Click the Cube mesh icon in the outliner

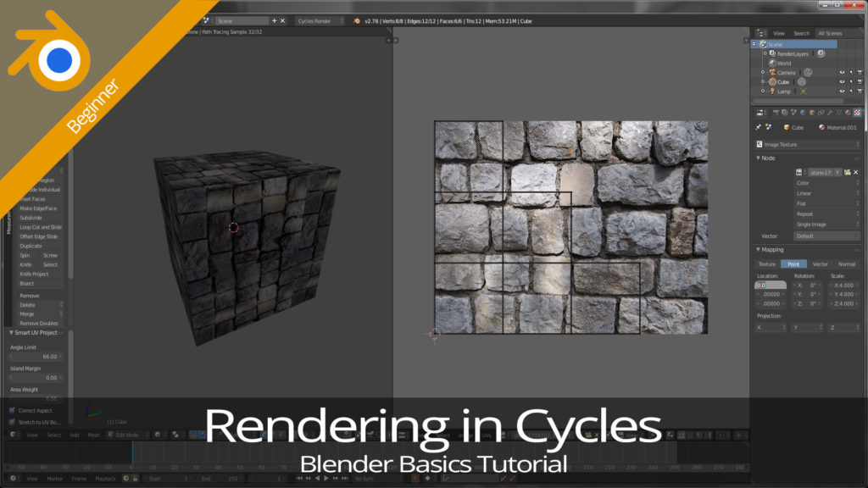[x=772, y=82]
